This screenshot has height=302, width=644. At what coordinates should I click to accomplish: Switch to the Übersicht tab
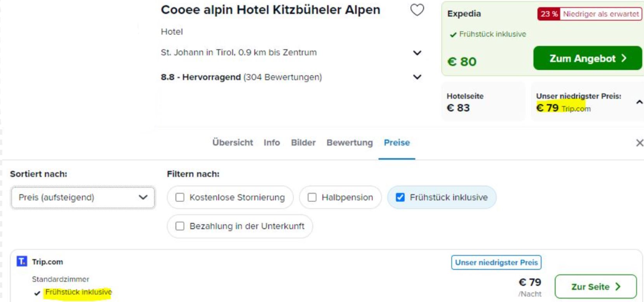click(233, 143)
